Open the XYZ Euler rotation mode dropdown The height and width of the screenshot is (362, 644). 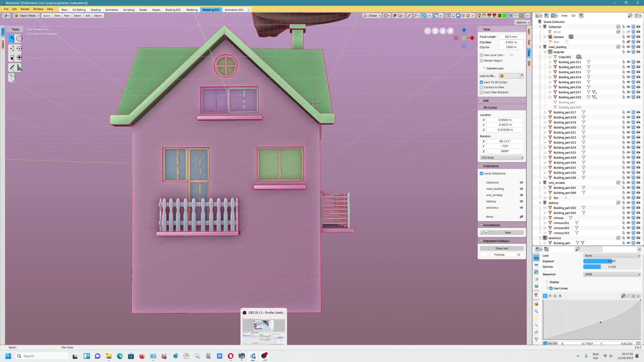point(502,157)
